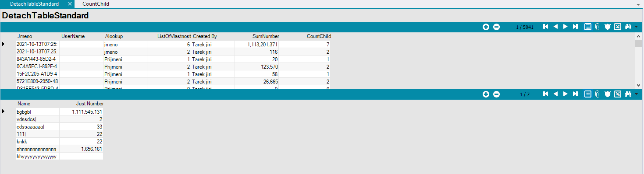Delete record with minus icon in upper grid toolbar
Screen dimensions: 644x174
pyautogui.click(x=496, y=27)
